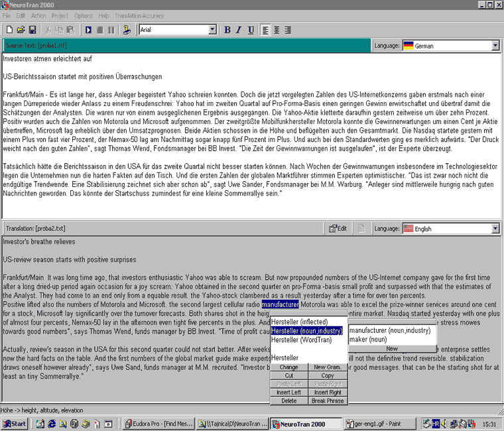Click the highlighted word manufacturer in translation
504x431 pixels.
[281, 304]
